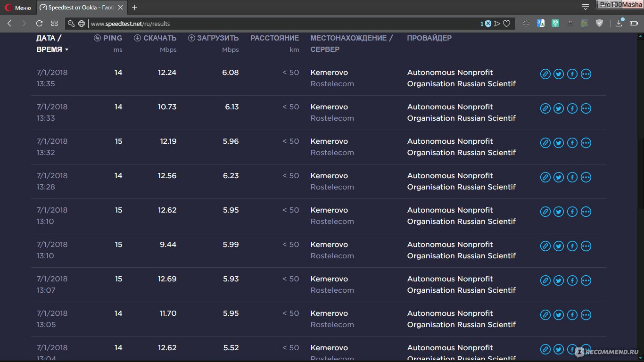The width and height of the screenshot is (644, 362).
Task: Share the 13:33 result on Twitter
Action: (x=559, y=108)
